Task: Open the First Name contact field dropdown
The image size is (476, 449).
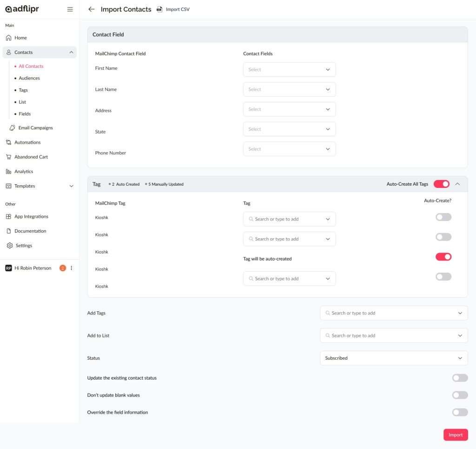Action: 289,70
